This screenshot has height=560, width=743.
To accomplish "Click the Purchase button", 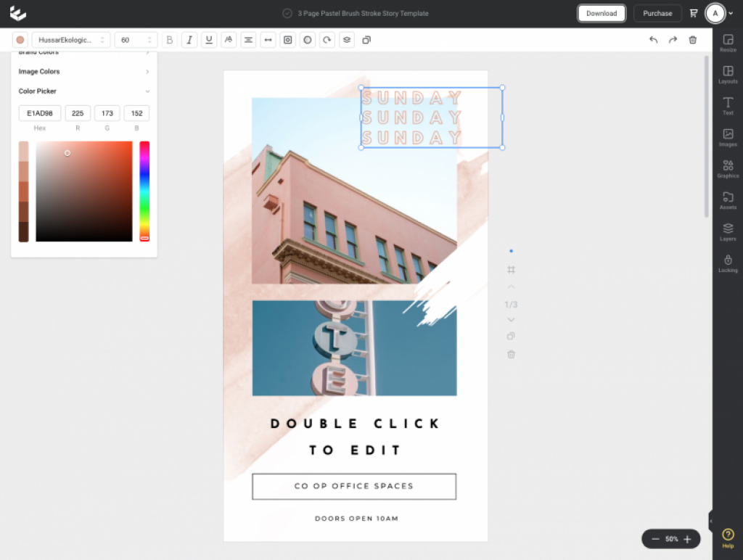I will pyautogui.click(x=657, y=13).
